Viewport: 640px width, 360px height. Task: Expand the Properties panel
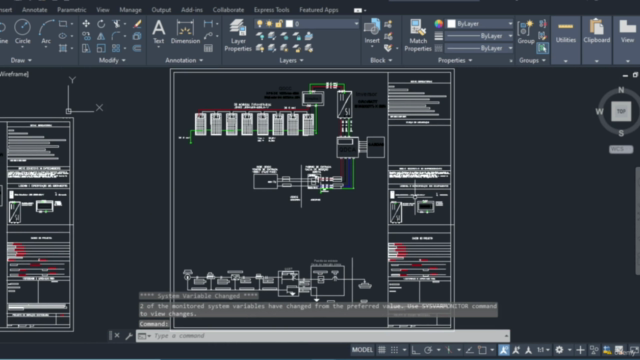pos(455,60)
